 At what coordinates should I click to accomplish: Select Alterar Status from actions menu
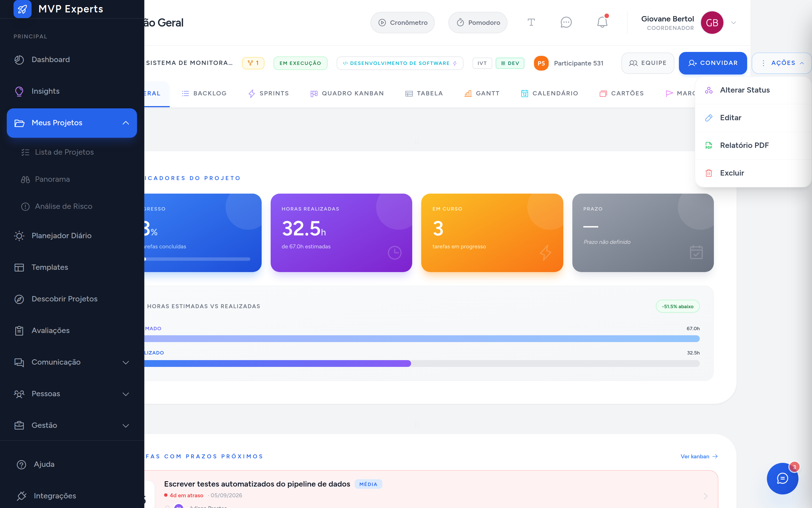[753, 90]
